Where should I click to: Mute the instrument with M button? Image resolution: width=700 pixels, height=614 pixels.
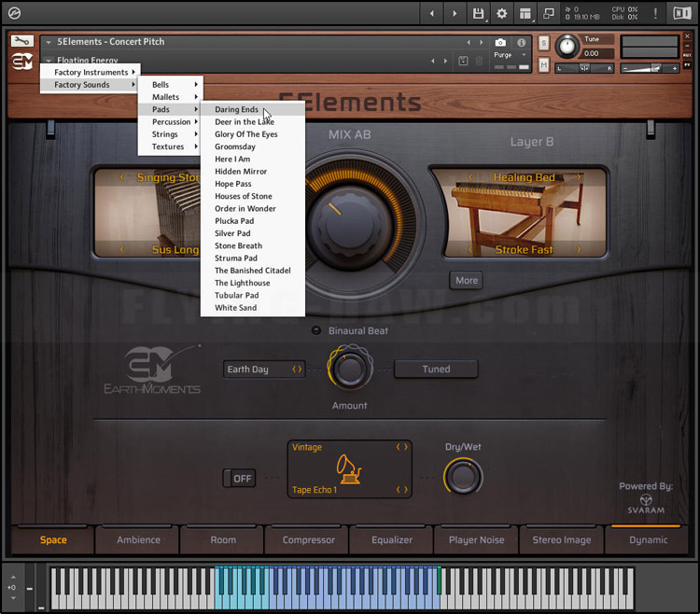(x=543, y=64)
